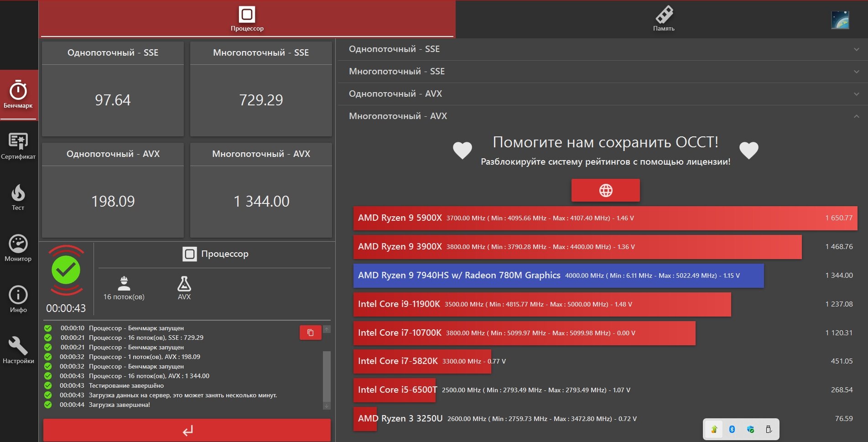Copy the log with the copy icon
868x442 pixels.
pyautogui.click(x=310, y=333)
